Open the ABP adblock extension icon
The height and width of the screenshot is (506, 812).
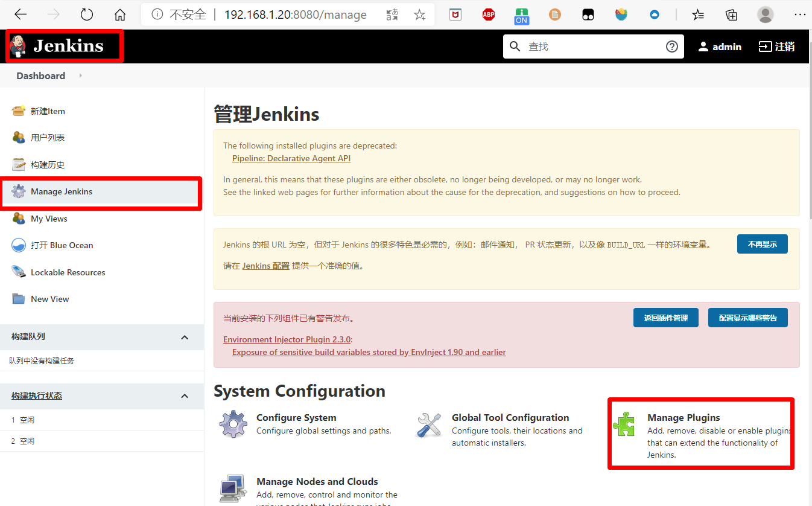(x=489, y=14)
